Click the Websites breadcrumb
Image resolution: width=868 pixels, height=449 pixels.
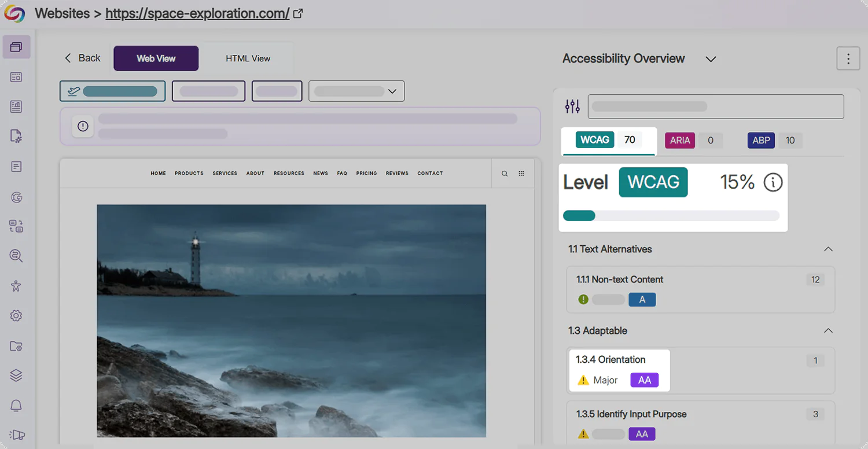(62, 13)
